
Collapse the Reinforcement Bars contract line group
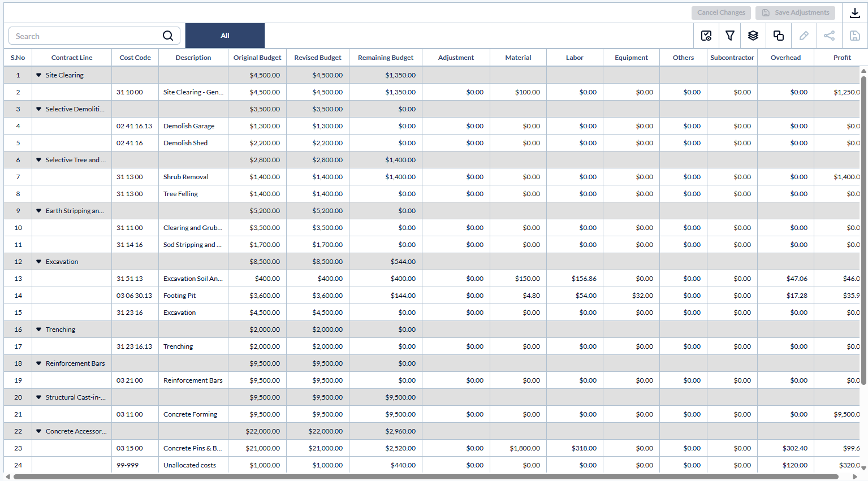click(38, 363)
